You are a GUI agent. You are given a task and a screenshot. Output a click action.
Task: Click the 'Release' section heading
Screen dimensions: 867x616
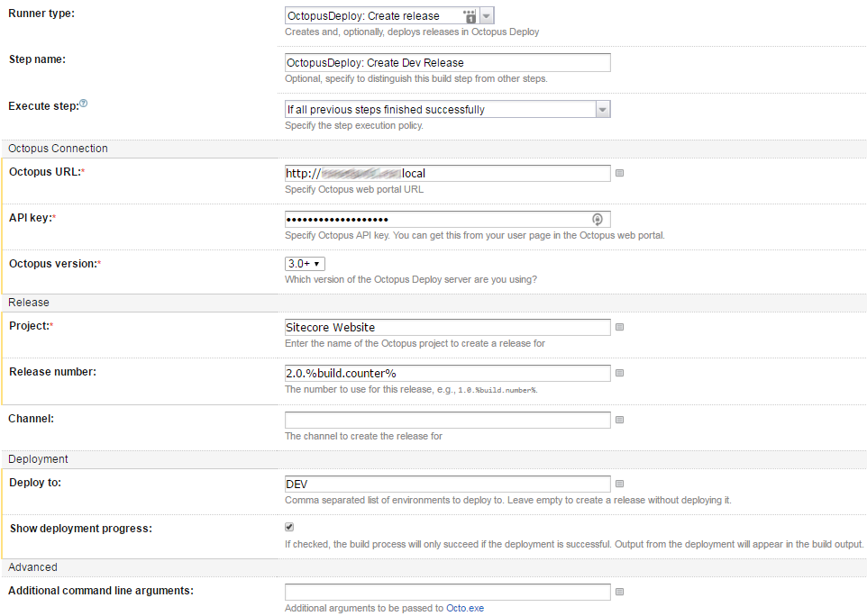pos(29,303)
